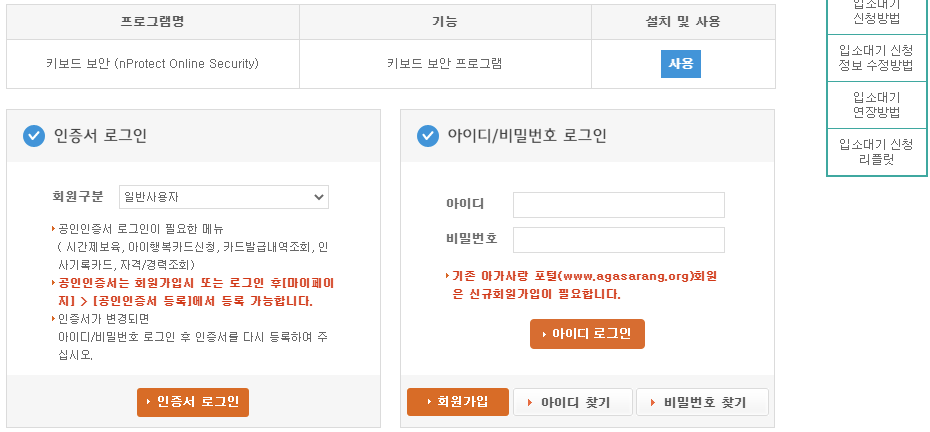Screen dimensions: 930x432
Task: Focus the 비밀번호 input field
Action: 619,240
